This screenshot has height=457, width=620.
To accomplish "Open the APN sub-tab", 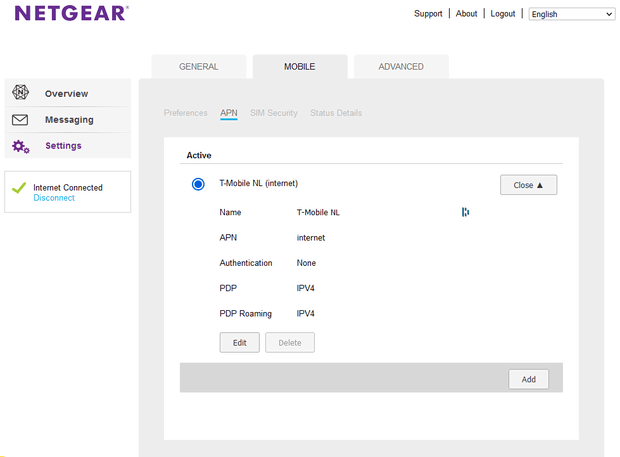I will pyautogui.click(x=229, y=113).
